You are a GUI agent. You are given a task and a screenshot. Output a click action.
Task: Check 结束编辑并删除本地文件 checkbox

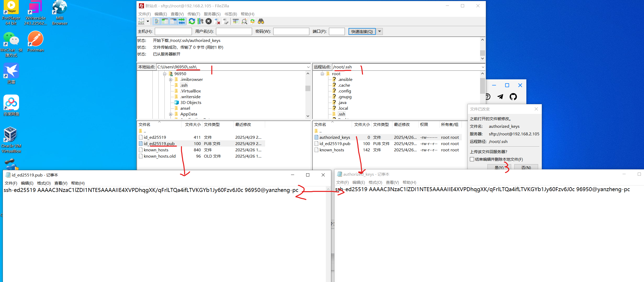point(472,159)
